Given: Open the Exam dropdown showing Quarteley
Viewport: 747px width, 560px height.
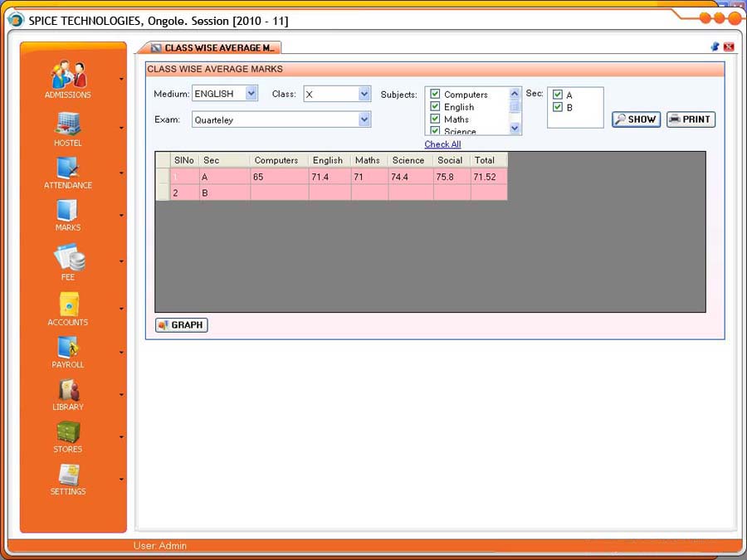Looking at the screenshot, I should tap(364, 120).
